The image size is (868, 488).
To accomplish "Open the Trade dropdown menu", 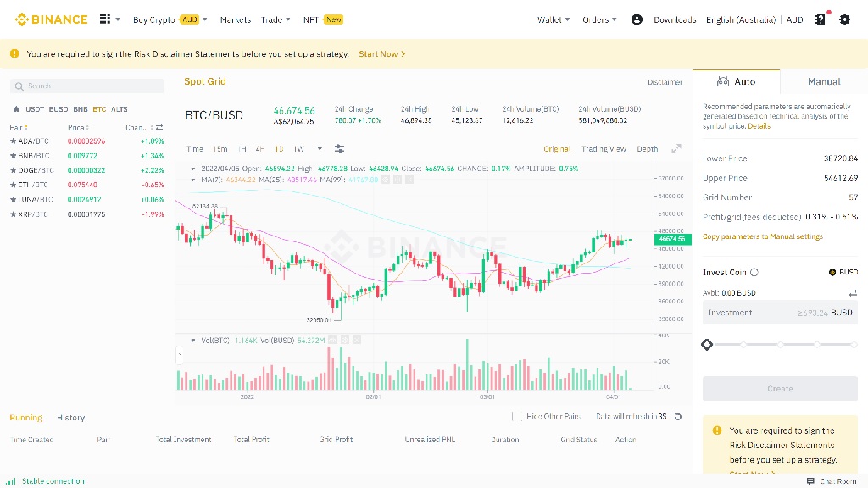I will [275, 20].
